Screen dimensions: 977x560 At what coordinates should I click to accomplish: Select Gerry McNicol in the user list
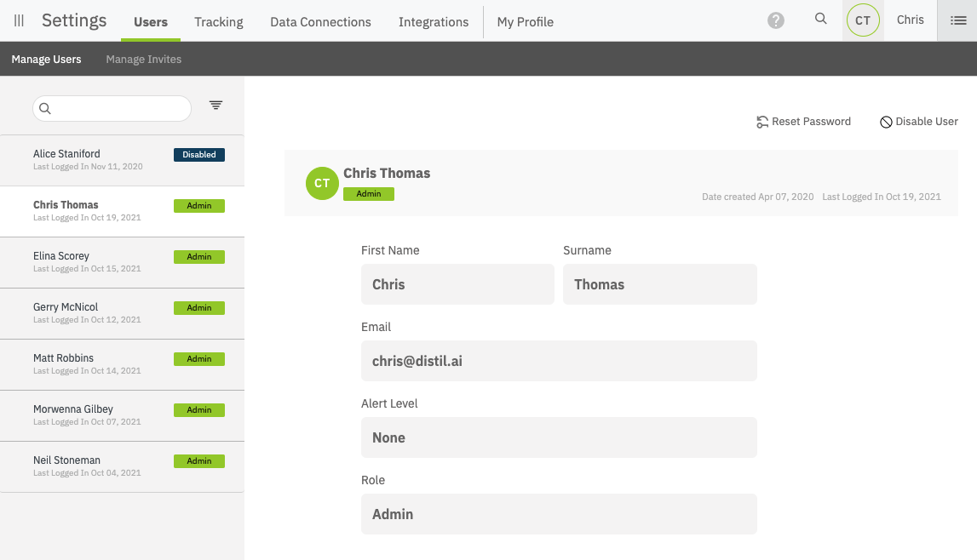click(x=122, y=313)
